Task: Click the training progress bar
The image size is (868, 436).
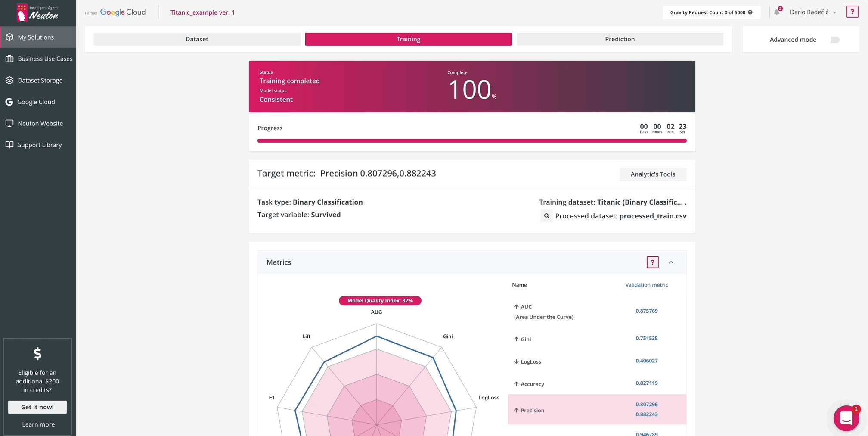Action: pos(471,140)
